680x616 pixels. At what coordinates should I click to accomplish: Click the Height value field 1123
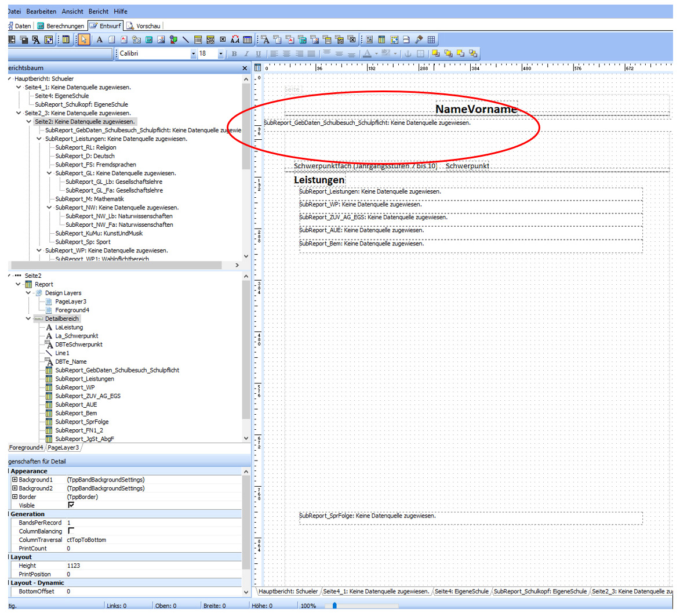154,566
